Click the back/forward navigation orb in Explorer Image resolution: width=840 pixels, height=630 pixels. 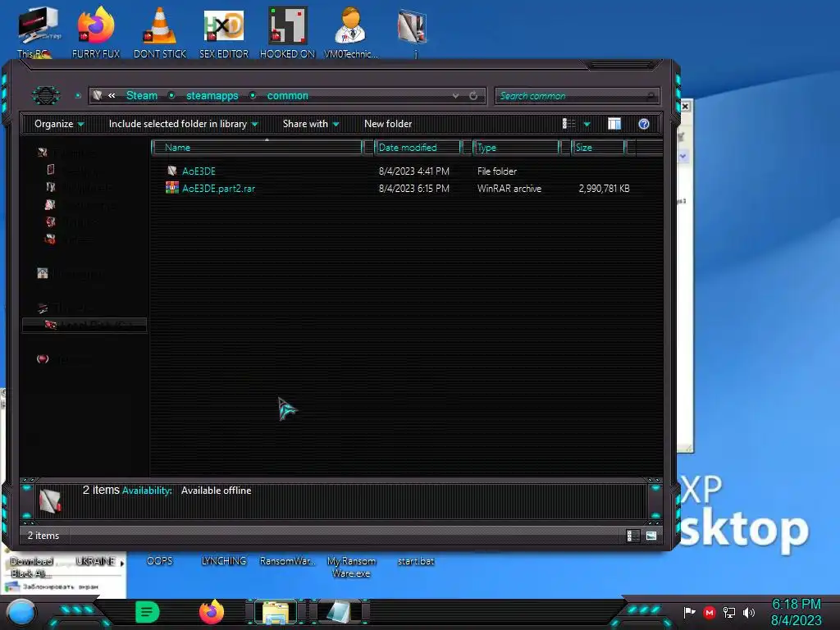pos(46,95)
